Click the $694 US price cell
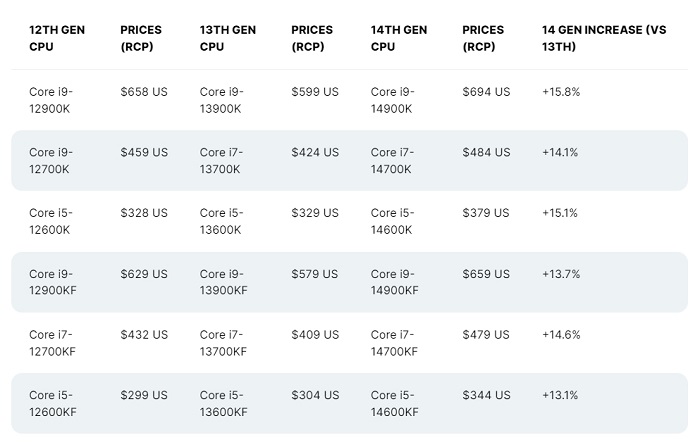This screenshot has height=447, width=700. click(x=486, y=92)
